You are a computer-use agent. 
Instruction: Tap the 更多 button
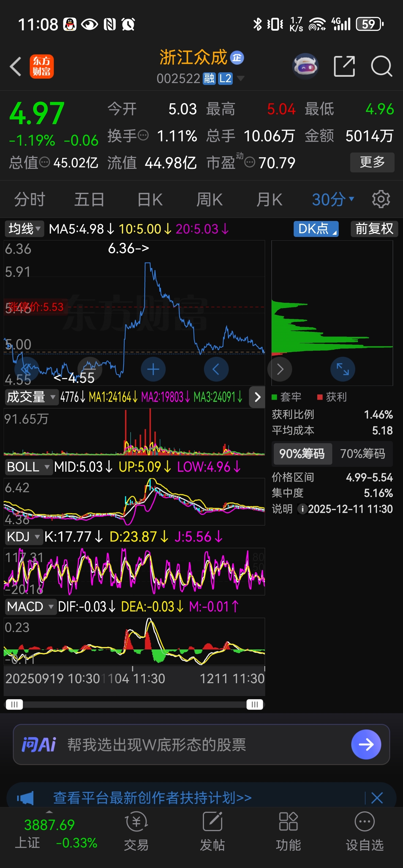click(x=372, y=162)
